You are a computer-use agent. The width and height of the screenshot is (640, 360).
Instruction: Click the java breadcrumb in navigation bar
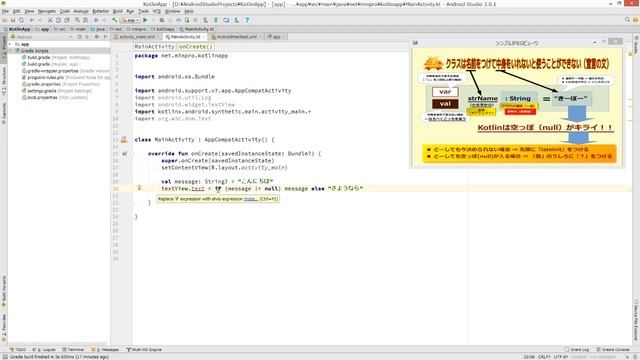pos(98,29)
